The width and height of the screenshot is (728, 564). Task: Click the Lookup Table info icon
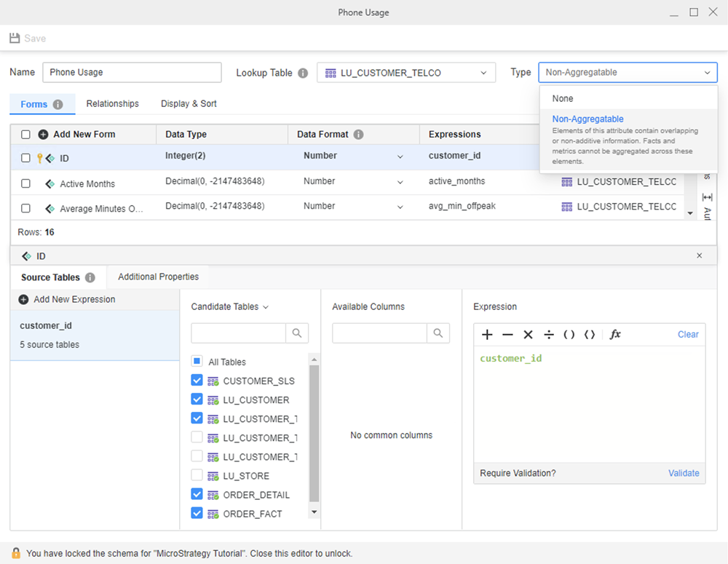pyautogui.click(x=303, y=73)
